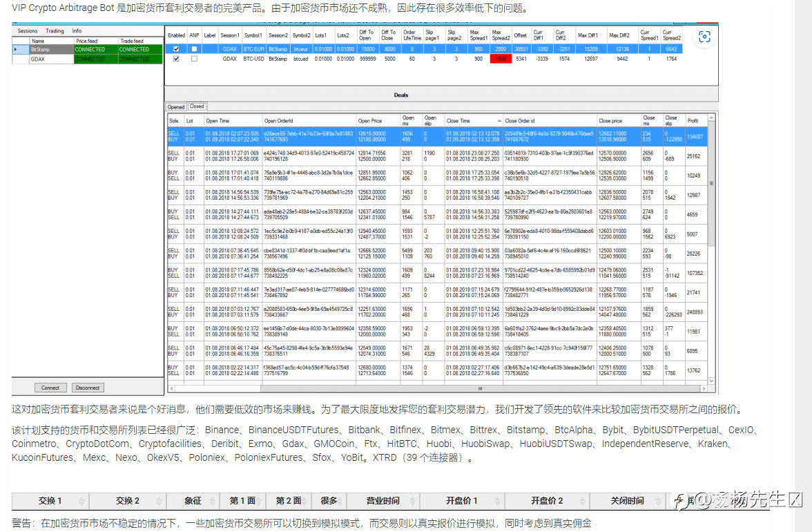Select the BitStamp session row name
This screenshot has width=812, height=532.
[51, 50]
